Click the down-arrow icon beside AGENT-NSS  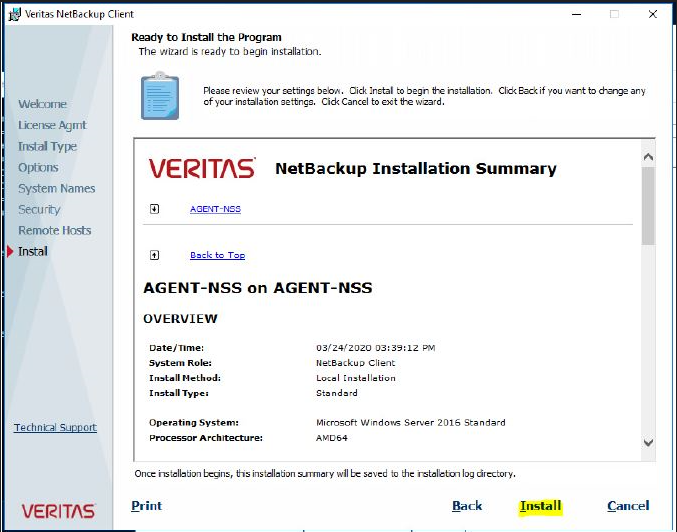pos(154,209)
